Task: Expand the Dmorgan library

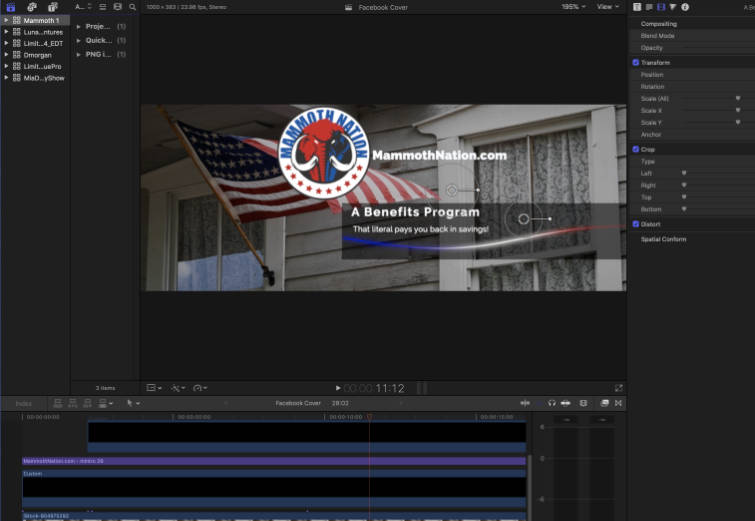Action: coord(6,55)
